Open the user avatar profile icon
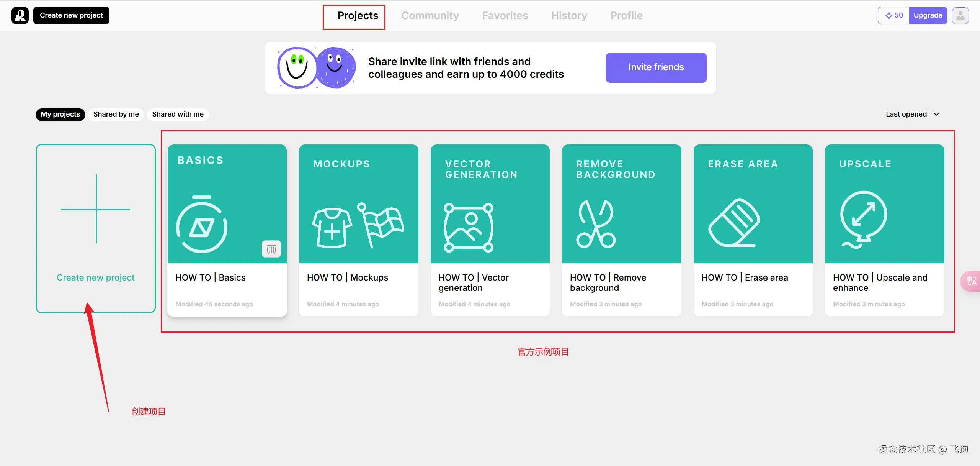This screenshot has width=980, height=466. (960, 16)
